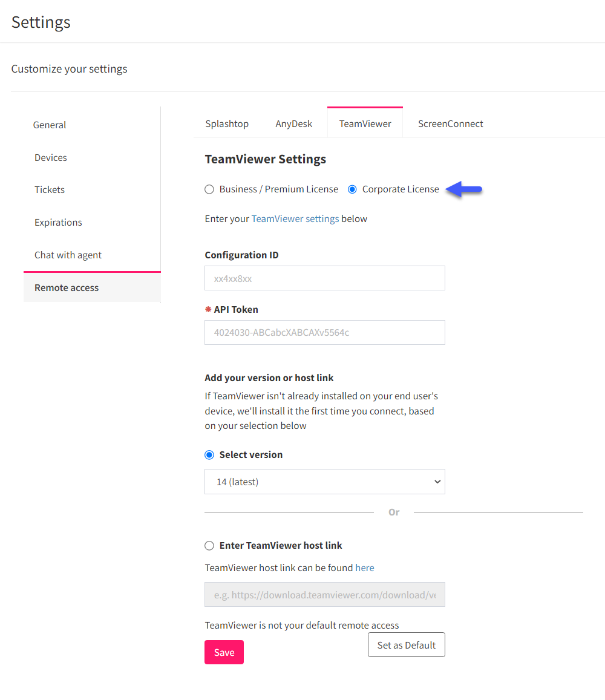The width and height of the screenshot is (605, 700).
Task: Open the Tickets settings section
Action: tap(50, 190)
